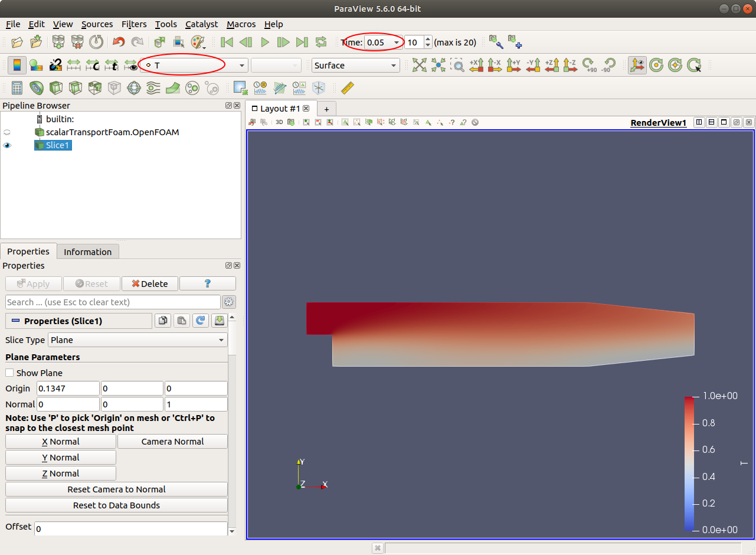The height and width of the screenshot is (555, 756).
Task: Click the Slice filter icon
Action: point(76,89)
